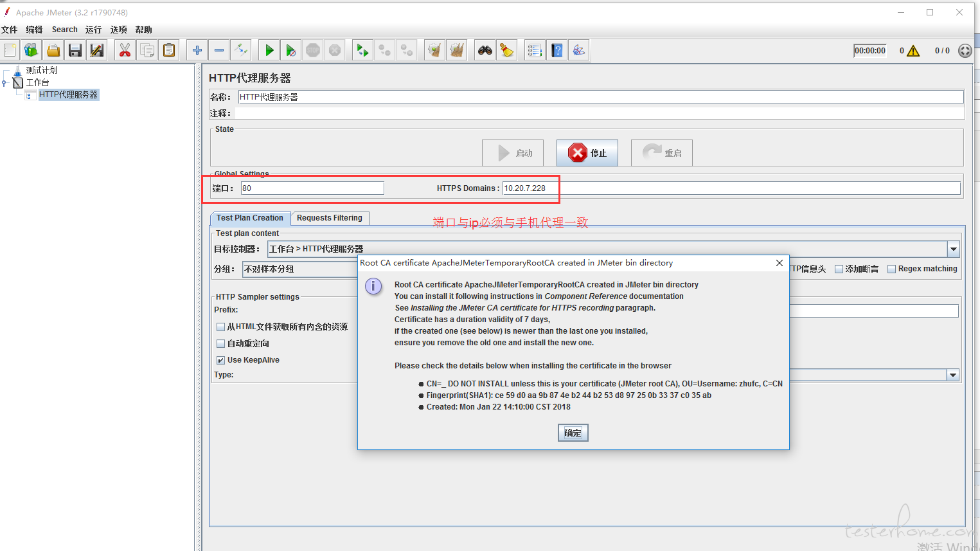Save the test plan via floppy icon
The height and width of the screenshot is (551, 980).
click(75, 50)
